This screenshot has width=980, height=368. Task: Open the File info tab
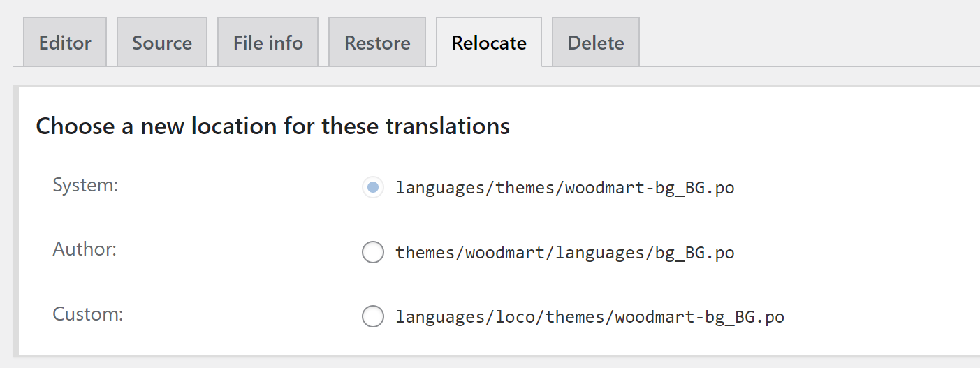click(x=268, y=43)
